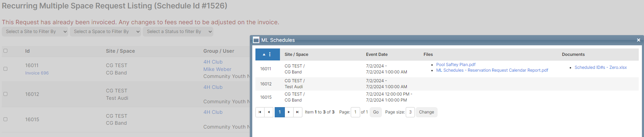Click the Group / User column header

click(x=219, y=51)
